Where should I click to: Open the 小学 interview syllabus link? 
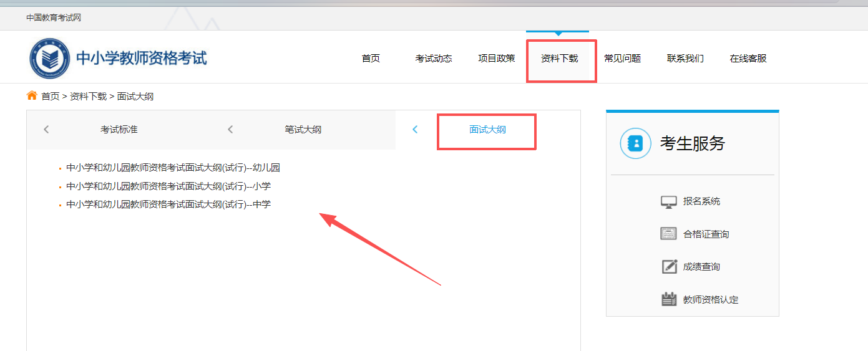pos(168,186)
